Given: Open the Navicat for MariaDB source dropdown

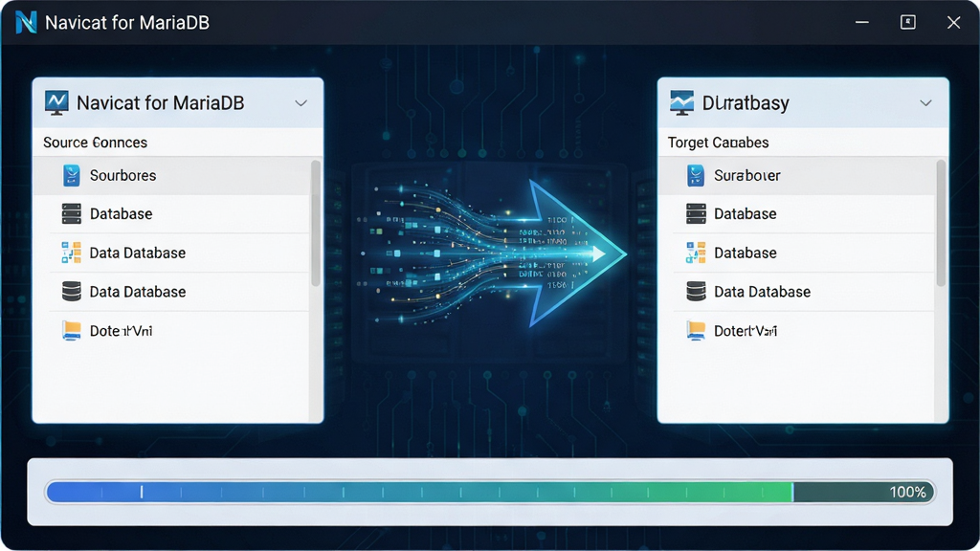Looking at the screenshot, I should pyautogui.click(x=301, y=103).
